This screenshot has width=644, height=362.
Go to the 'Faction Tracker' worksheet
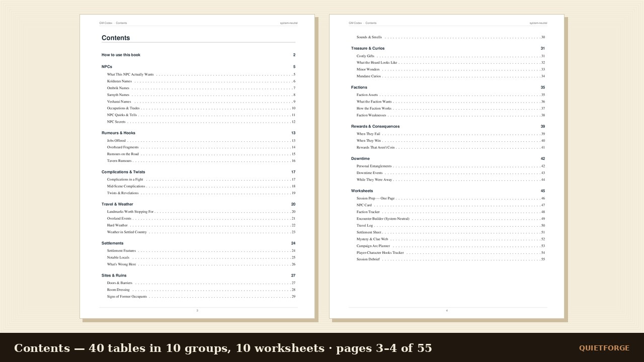[x=451, y=212]
